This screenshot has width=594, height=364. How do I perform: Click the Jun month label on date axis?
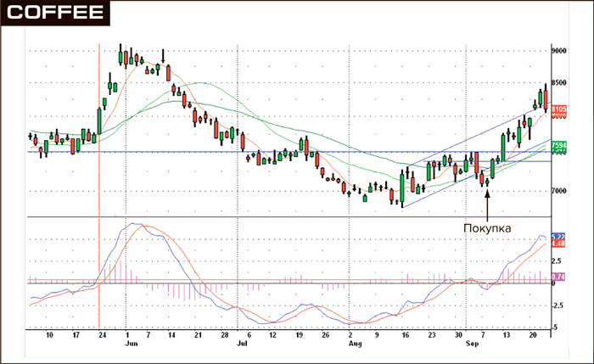131,345
